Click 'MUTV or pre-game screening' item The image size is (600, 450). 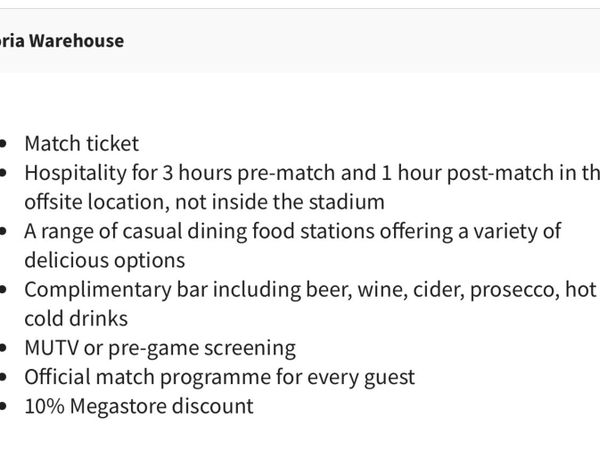pyautogui.click(x=160, y=348)
